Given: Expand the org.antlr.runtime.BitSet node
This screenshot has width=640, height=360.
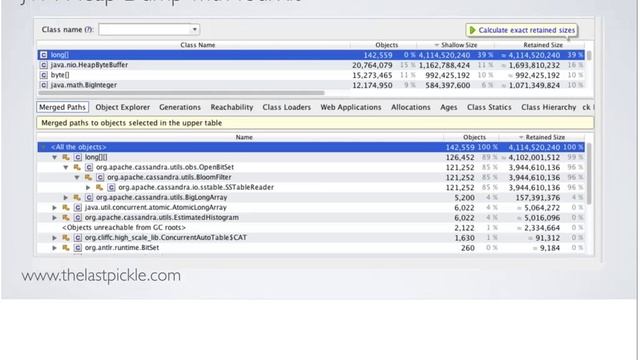Looking at the screenshot, I should (x=54, y=248).
